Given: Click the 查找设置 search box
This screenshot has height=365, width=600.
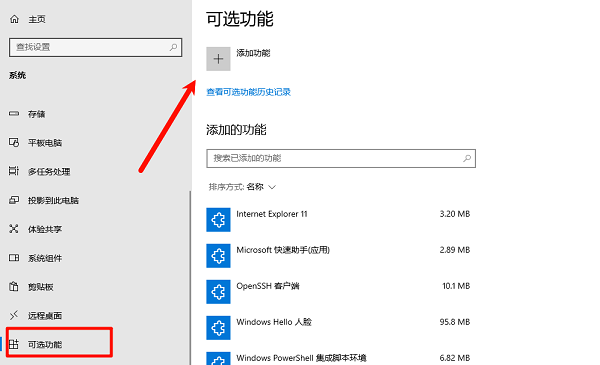Looking at the screenshot, I should tap(95, 47).
